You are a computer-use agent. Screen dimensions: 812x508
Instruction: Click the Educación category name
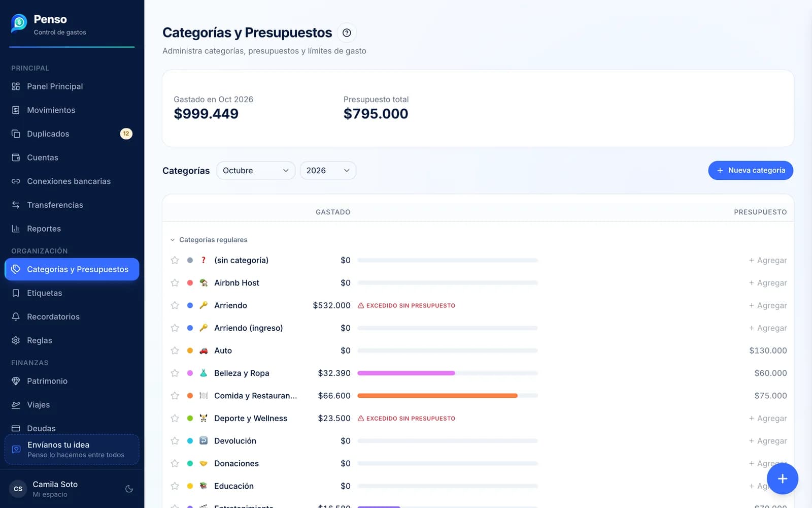coord(234,486)
